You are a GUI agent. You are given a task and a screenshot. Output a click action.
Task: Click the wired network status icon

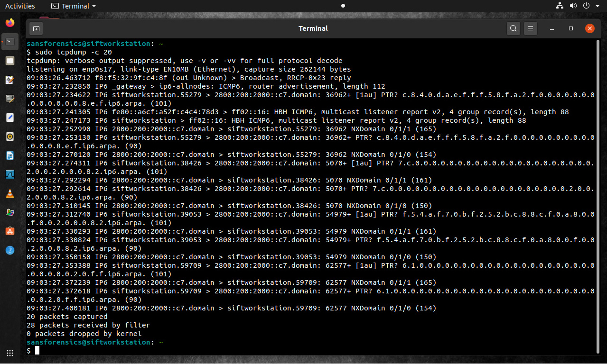(x=560, y=6)
